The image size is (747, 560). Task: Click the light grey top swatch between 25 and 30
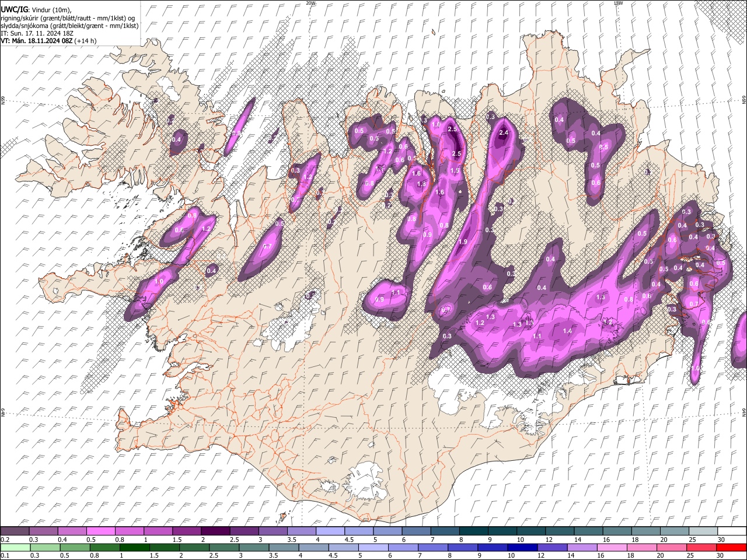[703, 531]
